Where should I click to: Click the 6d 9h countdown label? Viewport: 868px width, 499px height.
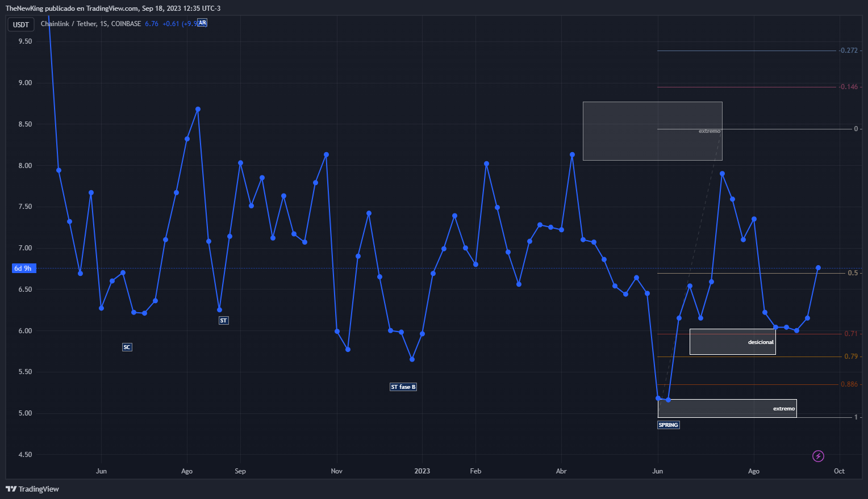(x=23, y=269)
